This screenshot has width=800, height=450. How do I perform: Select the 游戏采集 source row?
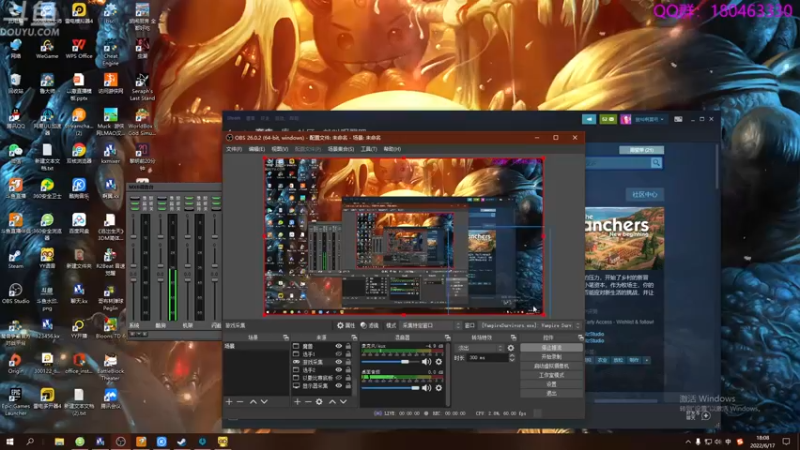click(x=322, y=362)
